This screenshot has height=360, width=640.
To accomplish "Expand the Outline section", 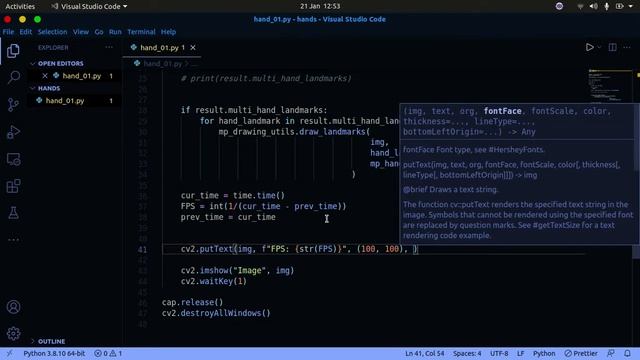I will [x=48, y=341].
